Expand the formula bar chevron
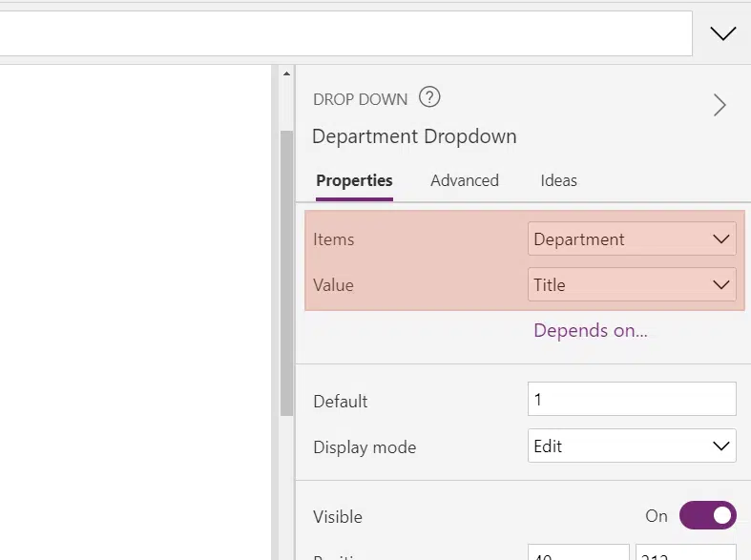 tap(722, 33)
